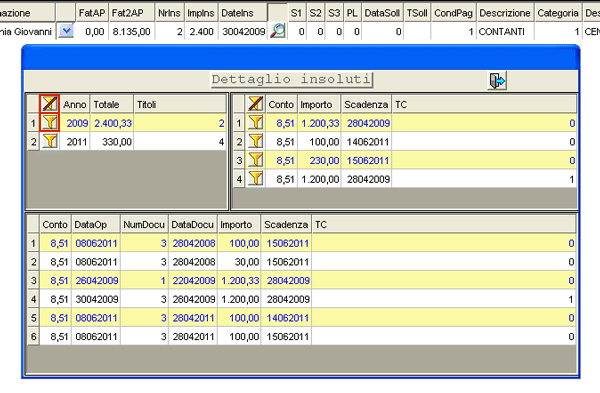Click the Fat2AP column header
The height and width of the screenshot is (393, 600).
click(132, 13)
